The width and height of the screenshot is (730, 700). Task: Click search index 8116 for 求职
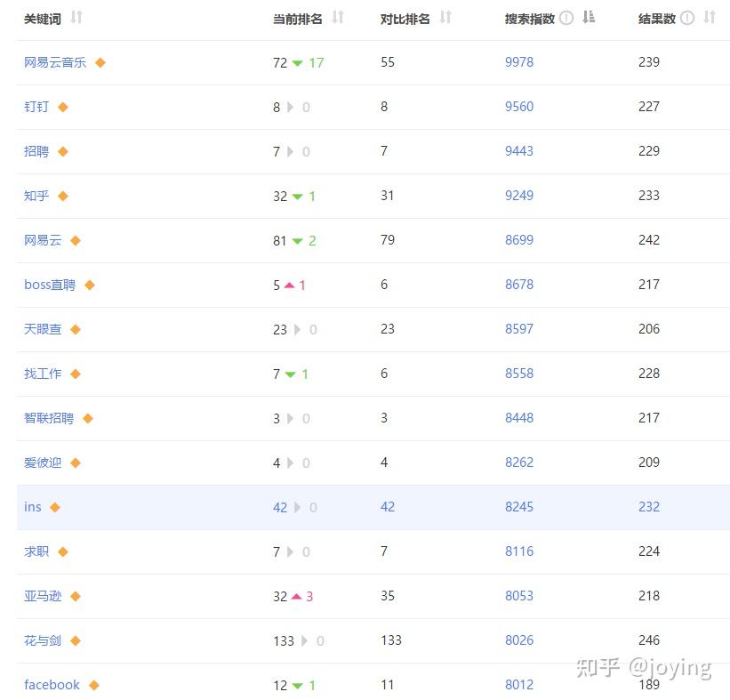pos(519,551)
